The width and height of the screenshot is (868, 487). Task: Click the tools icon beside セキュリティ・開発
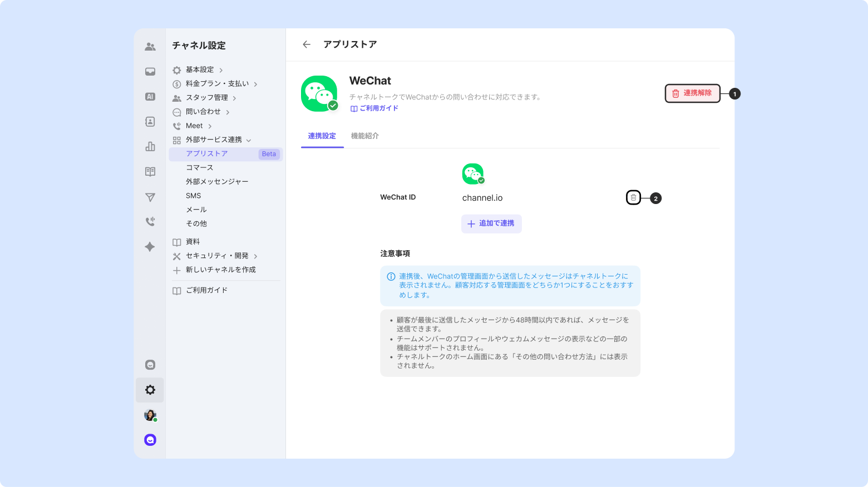click(x=177, y=256)
